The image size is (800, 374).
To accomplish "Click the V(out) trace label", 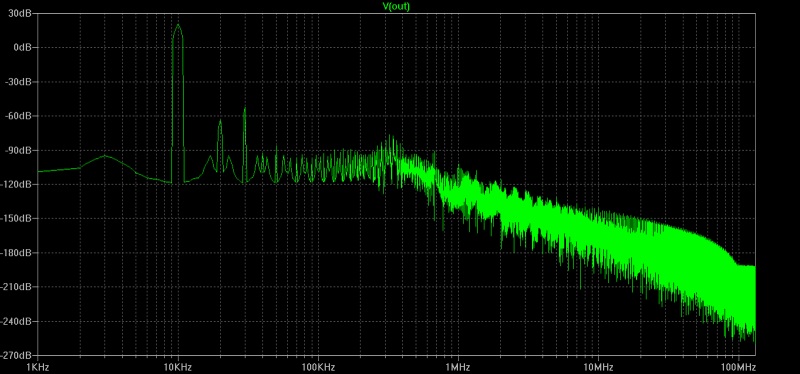I will click(x=396, y=6).
